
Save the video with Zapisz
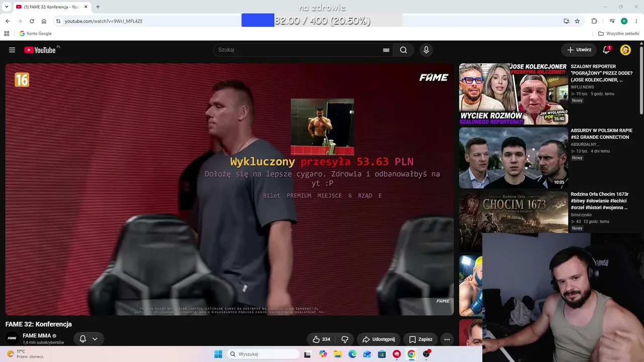click(421, 339)
